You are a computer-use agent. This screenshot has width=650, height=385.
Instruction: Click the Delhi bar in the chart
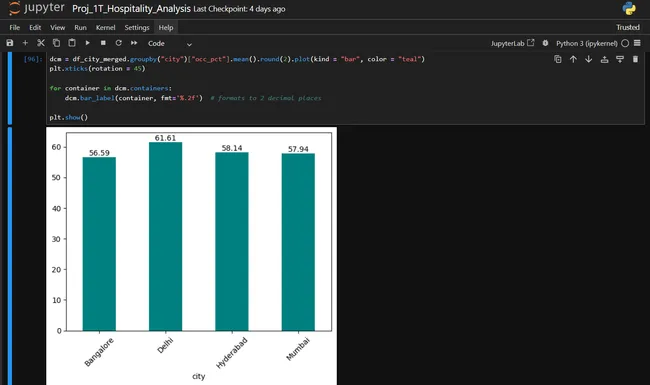(x=165, y=236)
